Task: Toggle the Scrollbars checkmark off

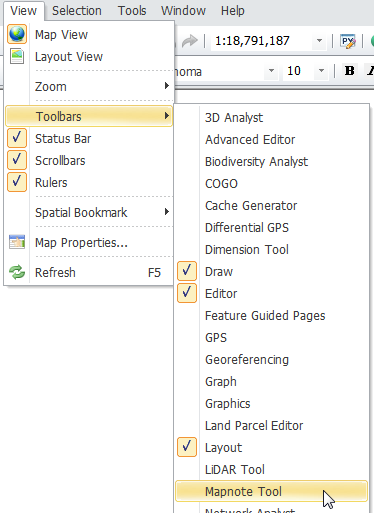Action: (x=17, y=160)
